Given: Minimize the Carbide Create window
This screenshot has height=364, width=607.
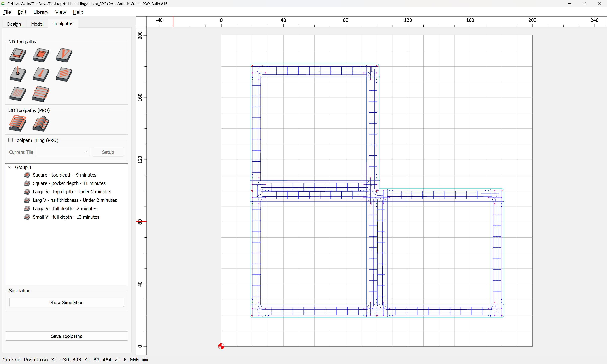Looking at the screenshot, I should [x=569, y=3].
